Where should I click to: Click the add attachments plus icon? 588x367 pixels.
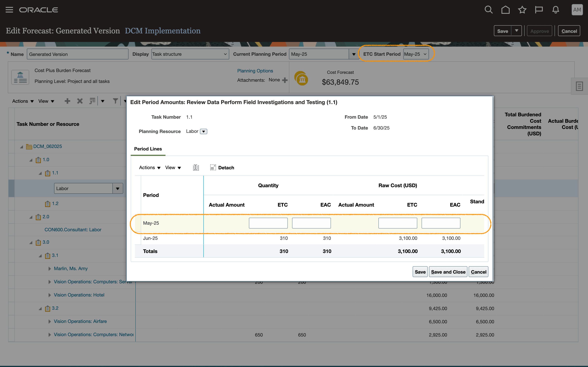point(285,80)
